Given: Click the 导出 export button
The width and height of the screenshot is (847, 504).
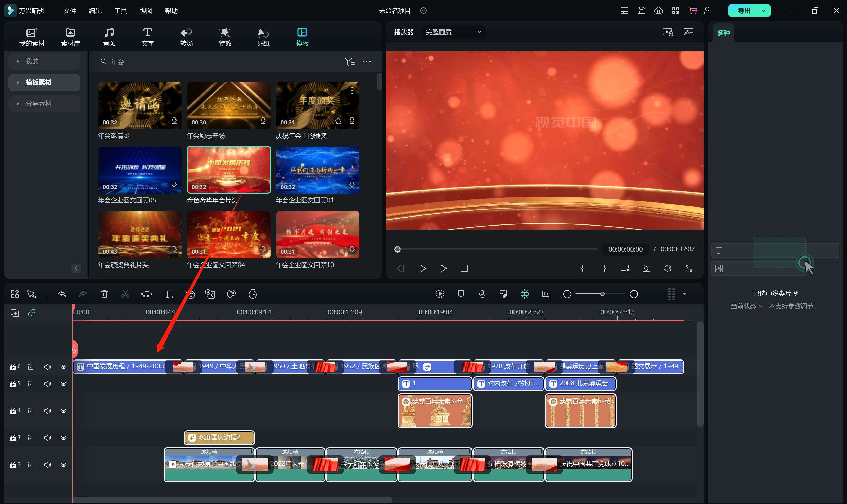Looking at the screenshot, I should pyautogui.click(x=744, y=11).
